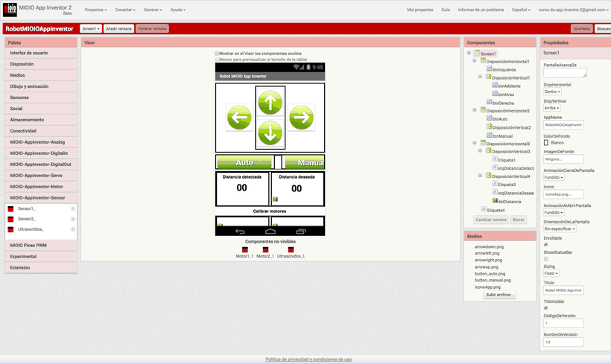Click the phone back navigation icon
This screenshot has width=611, height=364.
coord(240,232)
